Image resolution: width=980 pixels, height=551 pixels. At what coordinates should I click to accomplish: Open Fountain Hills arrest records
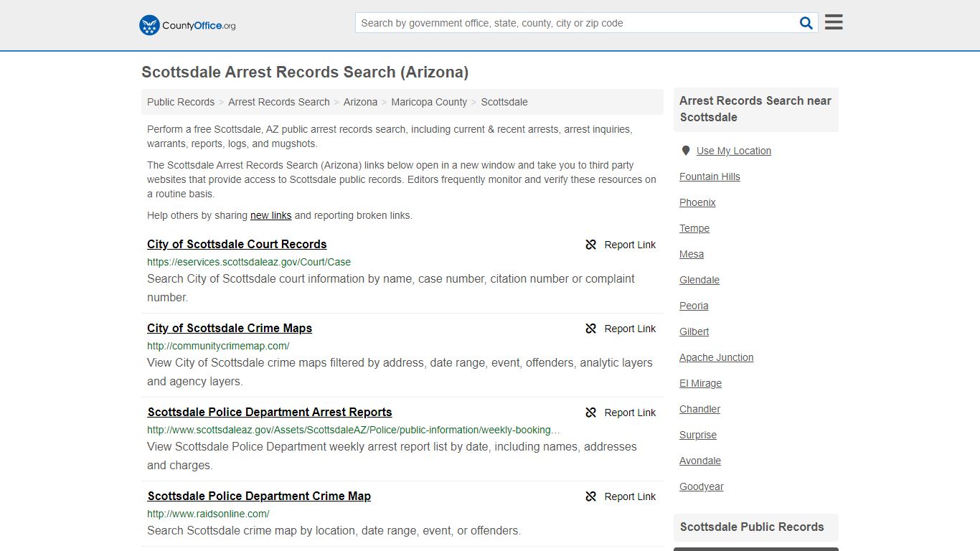[710, 176]
